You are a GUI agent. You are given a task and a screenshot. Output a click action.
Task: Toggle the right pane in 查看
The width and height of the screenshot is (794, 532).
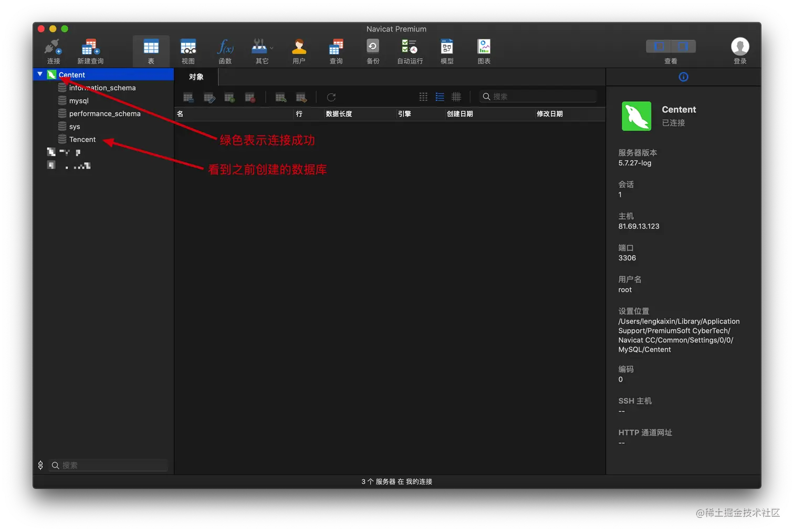[x=683, y=47]
